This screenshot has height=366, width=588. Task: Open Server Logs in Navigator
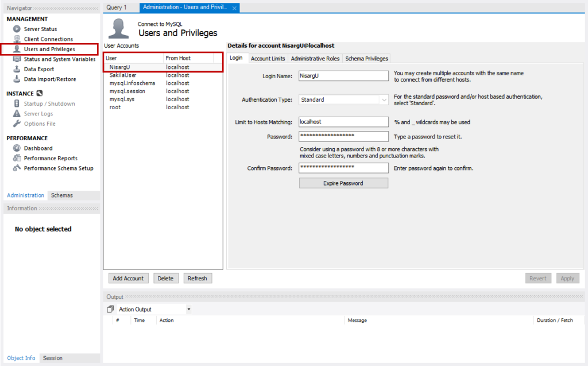(x=38, y=113)
